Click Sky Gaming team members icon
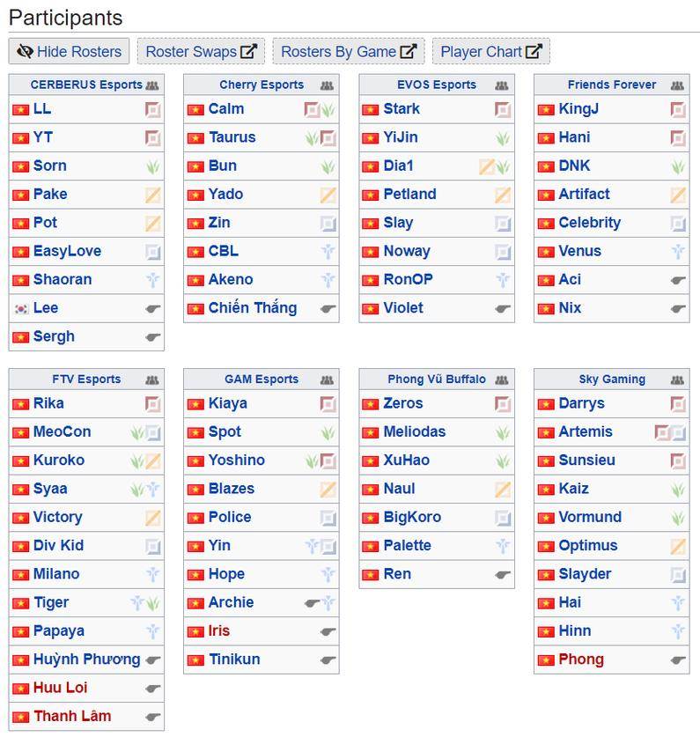700x737 pixels. tap(677, 380)
